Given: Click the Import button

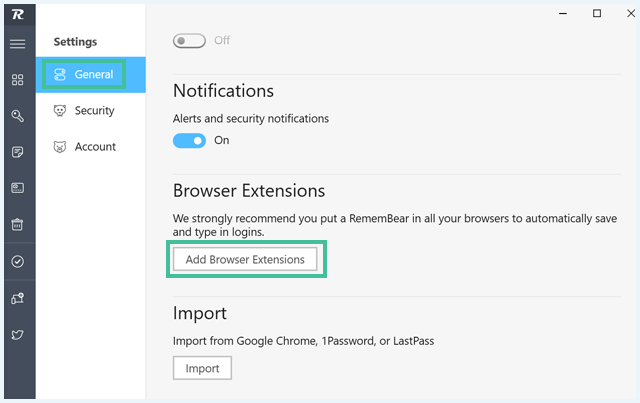Looking at the screenshot, I should click(x=202, y=368).
